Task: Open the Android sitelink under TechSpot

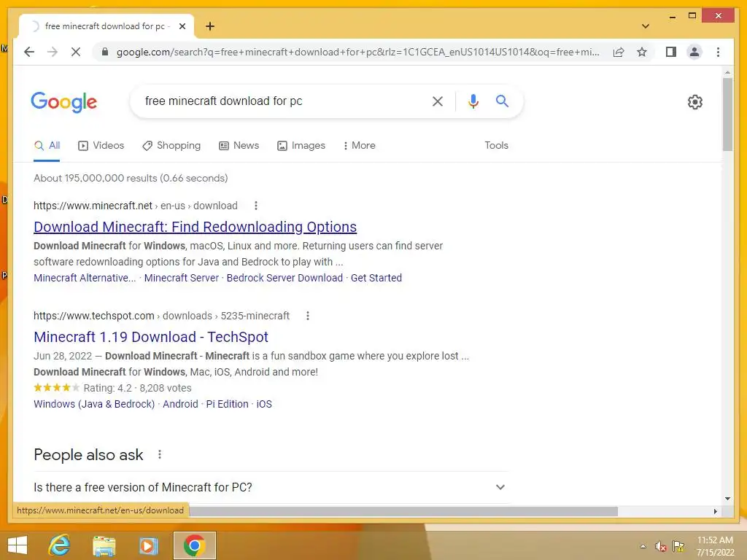Action: point(181,404)
